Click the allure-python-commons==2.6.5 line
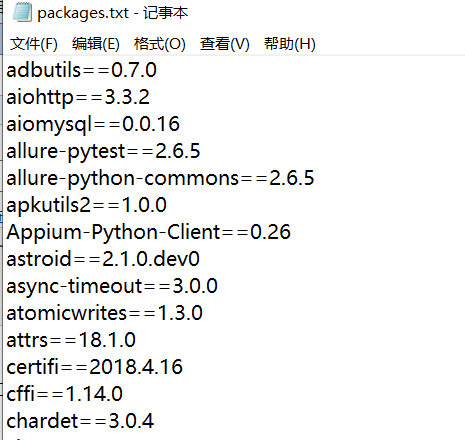This screenshot has width=465, height=440. pyautogui.click(x=160, y=178)
